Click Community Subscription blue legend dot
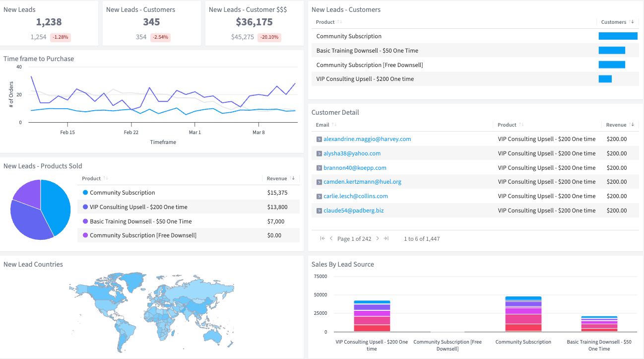This screenshot has width=644, height=359. tap(85, 193)
